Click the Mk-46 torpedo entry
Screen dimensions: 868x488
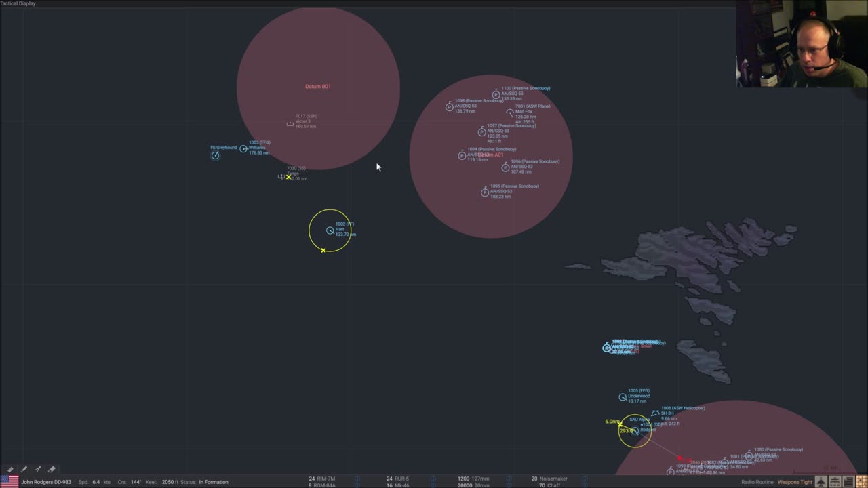397,485
